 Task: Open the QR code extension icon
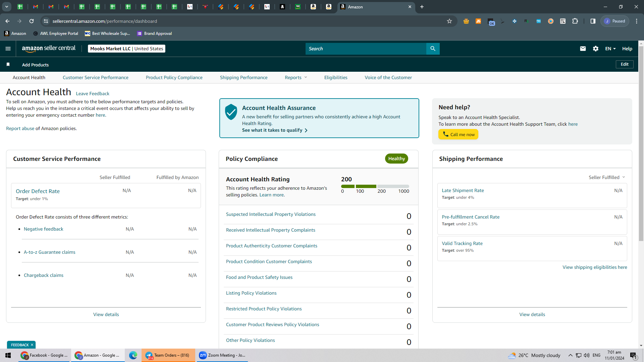pos(563,21)
